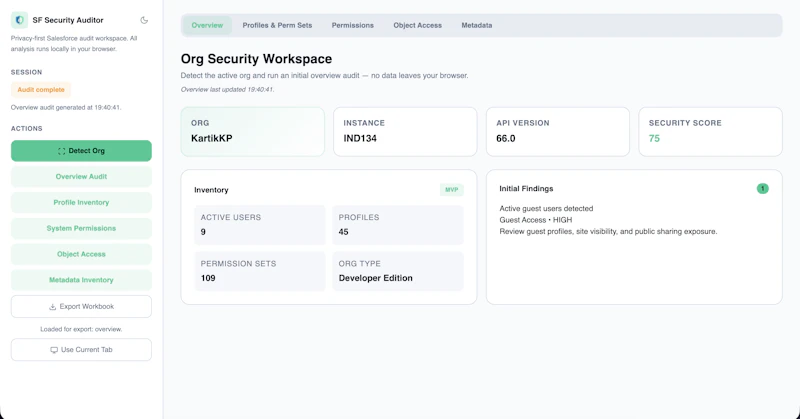Go to the Permissions tab
Viewport: 800px width, 419px height.
[x=353, y=25]
